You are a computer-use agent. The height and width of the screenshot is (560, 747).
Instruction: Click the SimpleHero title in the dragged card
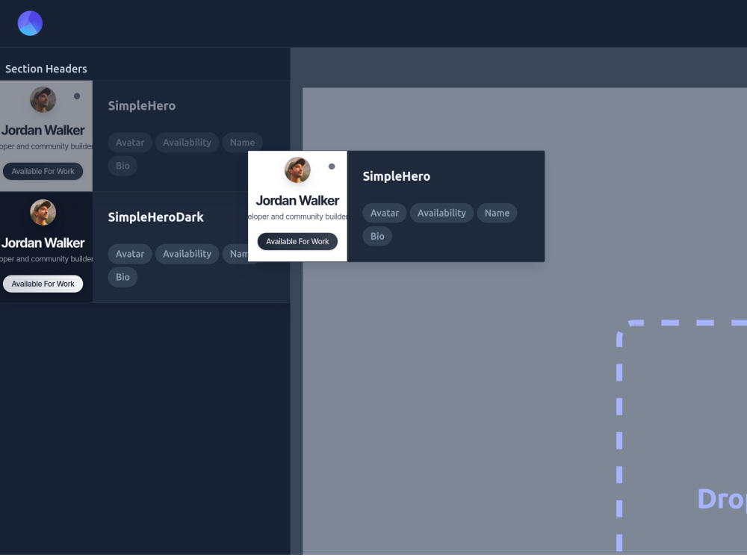397,176
